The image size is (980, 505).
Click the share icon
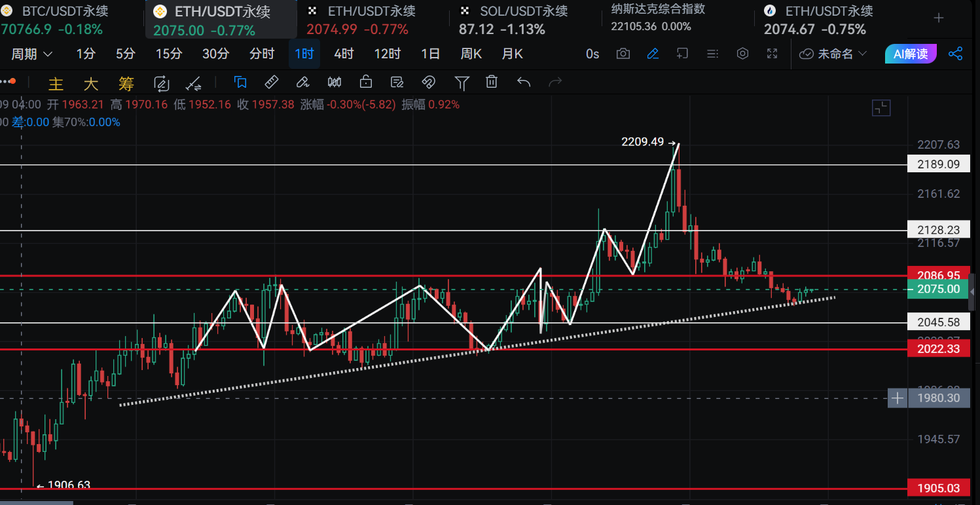[955, 54]
